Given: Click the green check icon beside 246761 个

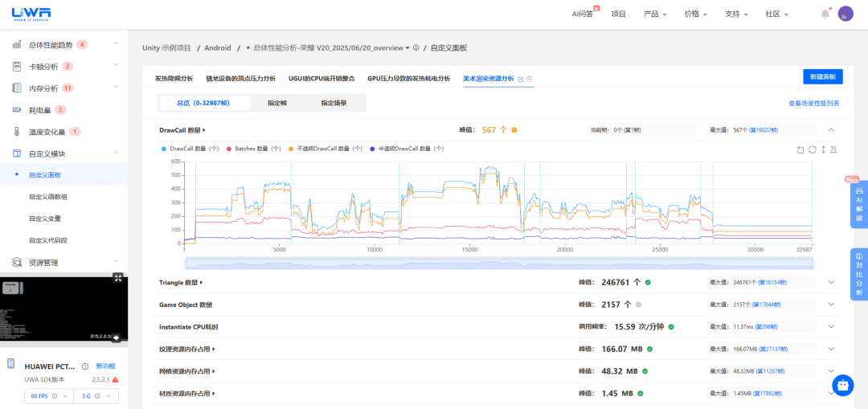Looking at the screenshot, I should tap(648, 282).
